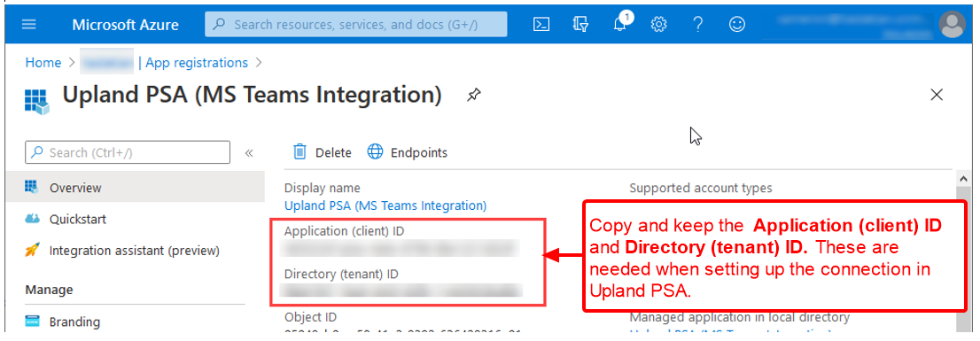Click the Manage section heading
Image resolution: width=980 pixels, height=341 pixels.
click(x=49, y=289)
